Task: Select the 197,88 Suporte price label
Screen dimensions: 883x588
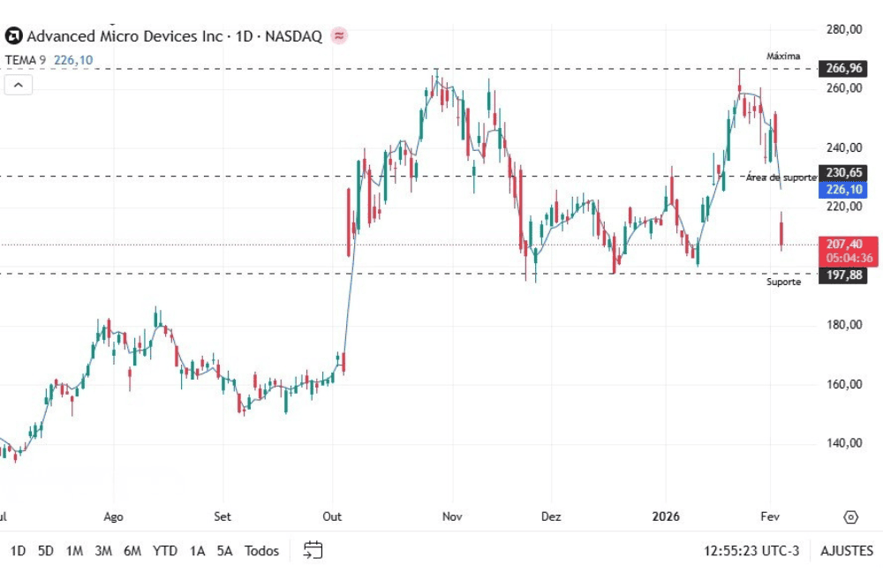Action: point(843,275)
